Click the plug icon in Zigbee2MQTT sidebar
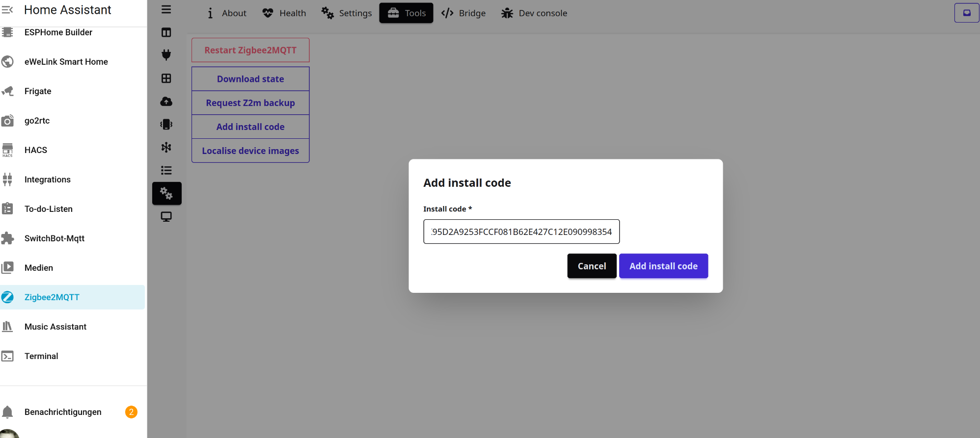The image size is (980, 438). (166, 55)
